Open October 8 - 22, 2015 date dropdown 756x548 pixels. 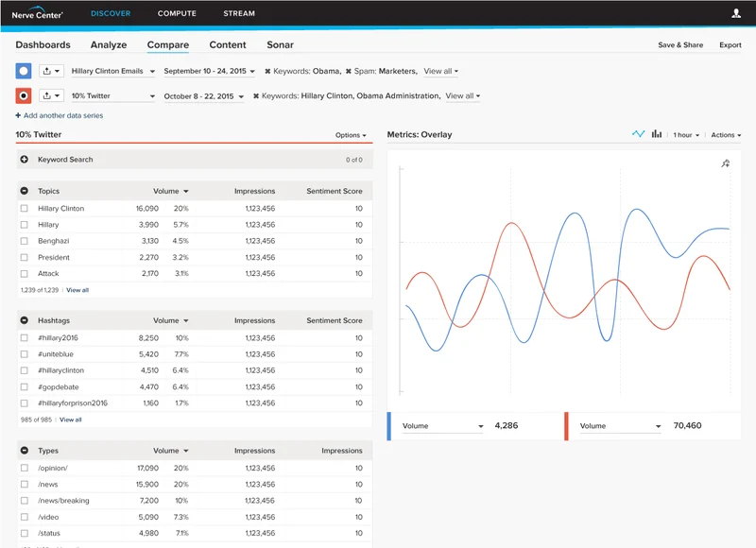click(x=203, y=96)
